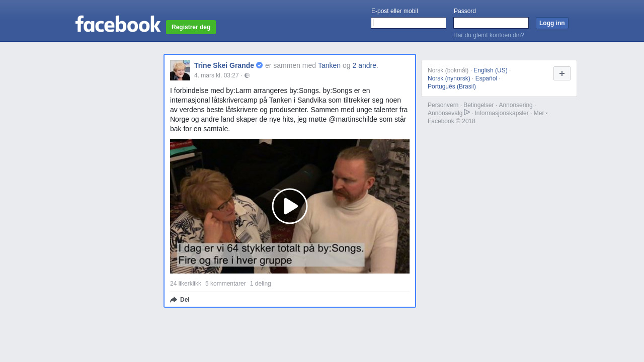Open the Betingelser footer link
The width and height of the screenshot is (644, 362).
pyautogui.click(x=478, y=105)
